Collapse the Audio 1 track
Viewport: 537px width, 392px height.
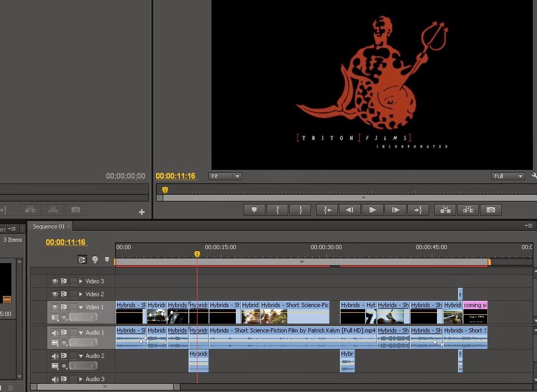tap(81, 332)
